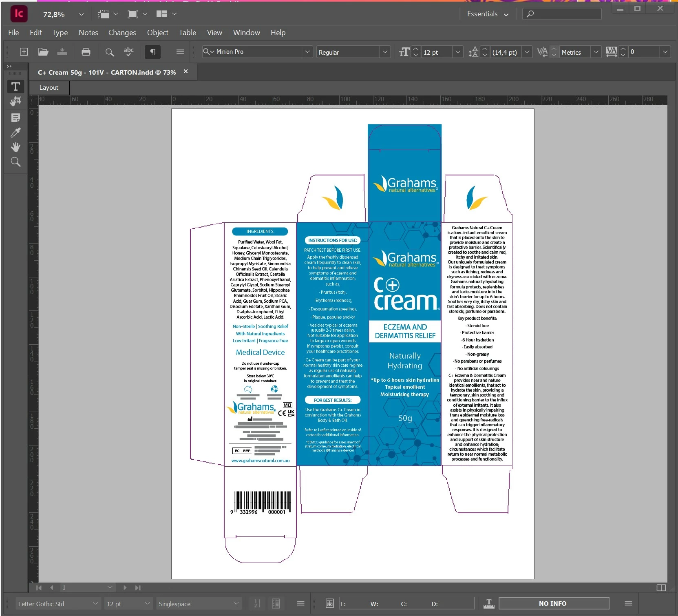Click the View Options icon
Viewport: 678px width, 616px height.
click(104, 14)
